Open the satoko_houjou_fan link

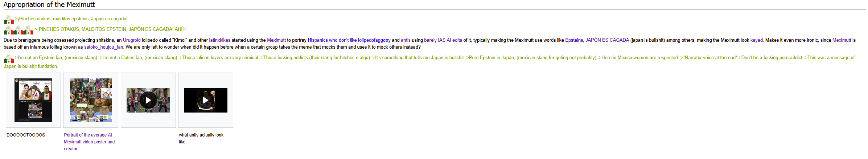tap(103, 47)
